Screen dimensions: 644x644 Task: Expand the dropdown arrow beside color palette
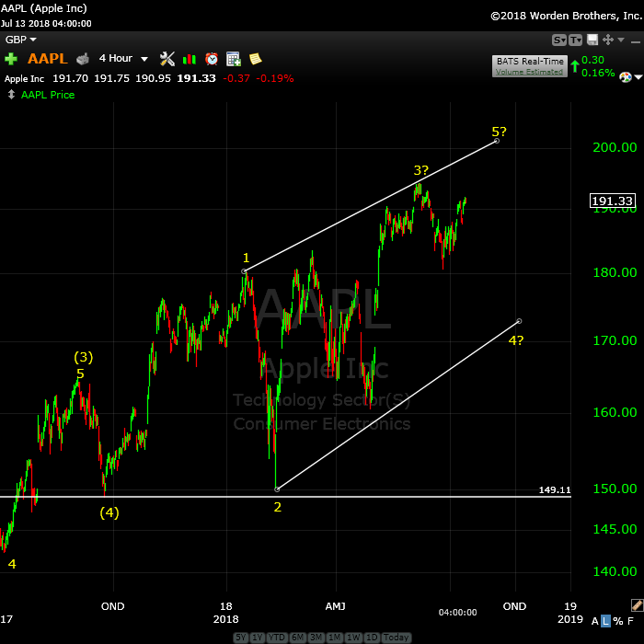point(638,77)
